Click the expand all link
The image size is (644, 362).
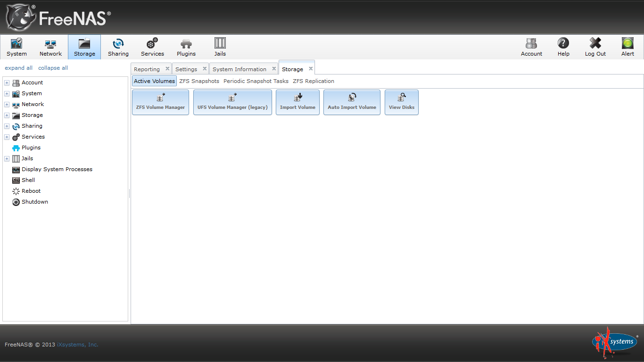pyautogui.click(x=19, y=68)
